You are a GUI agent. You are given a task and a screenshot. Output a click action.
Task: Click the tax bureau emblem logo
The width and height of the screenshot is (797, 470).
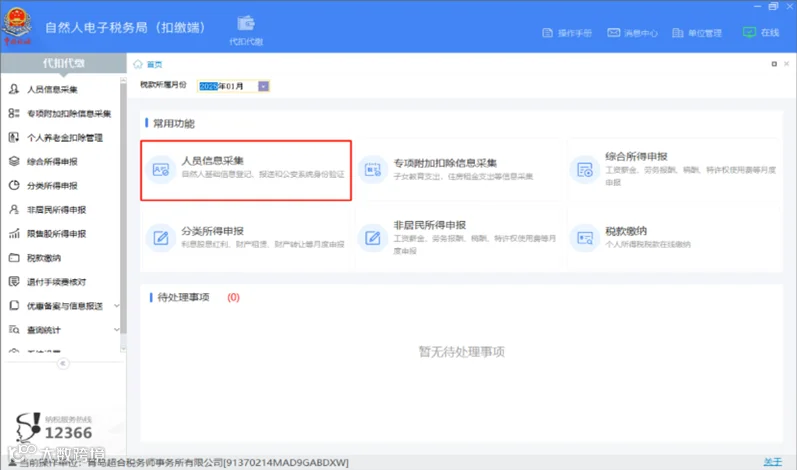pyautogui.click(x=17, y=24)
